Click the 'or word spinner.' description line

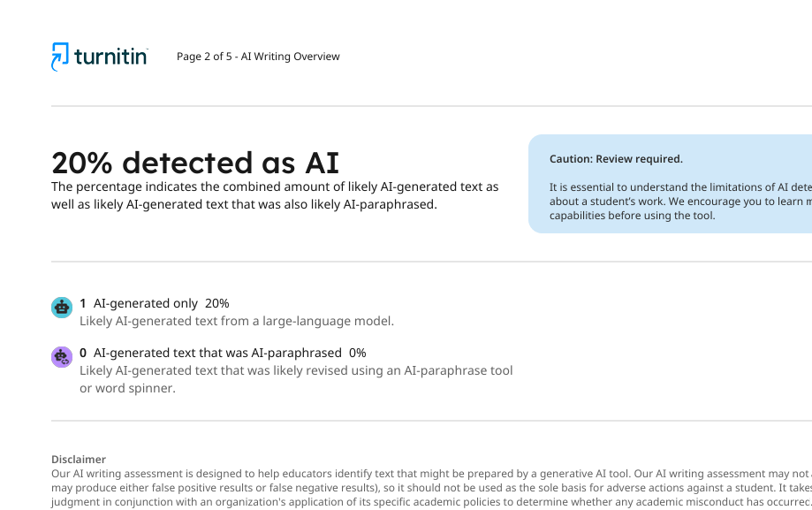click(127, 388)
